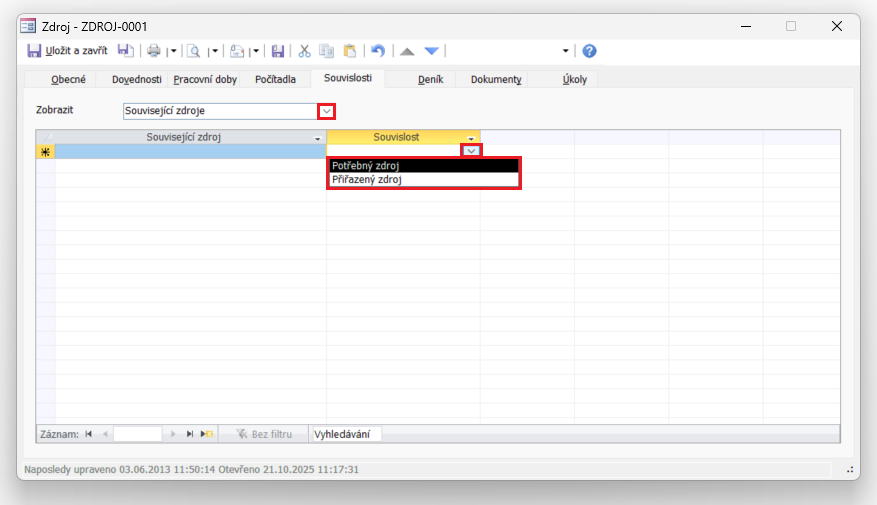Click the undo arrow icon
877x505 pixels.
click(x=377, y=51)
